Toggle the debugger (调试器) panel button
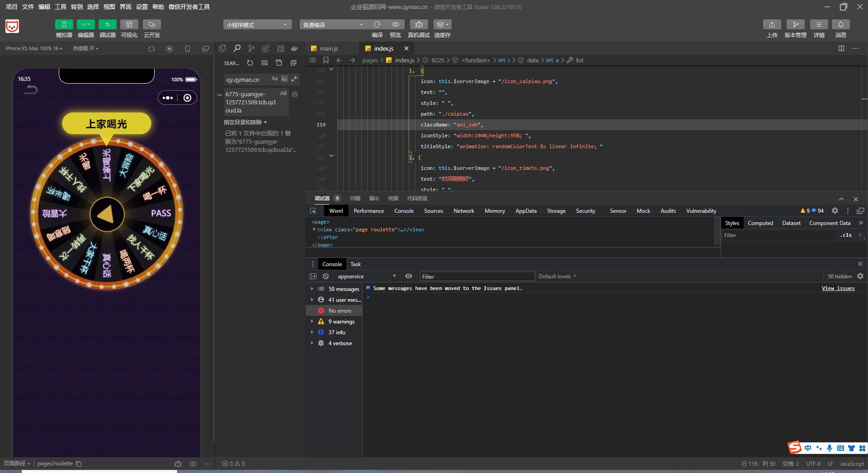This screenshot has width=868, height=473. point(107,25)
